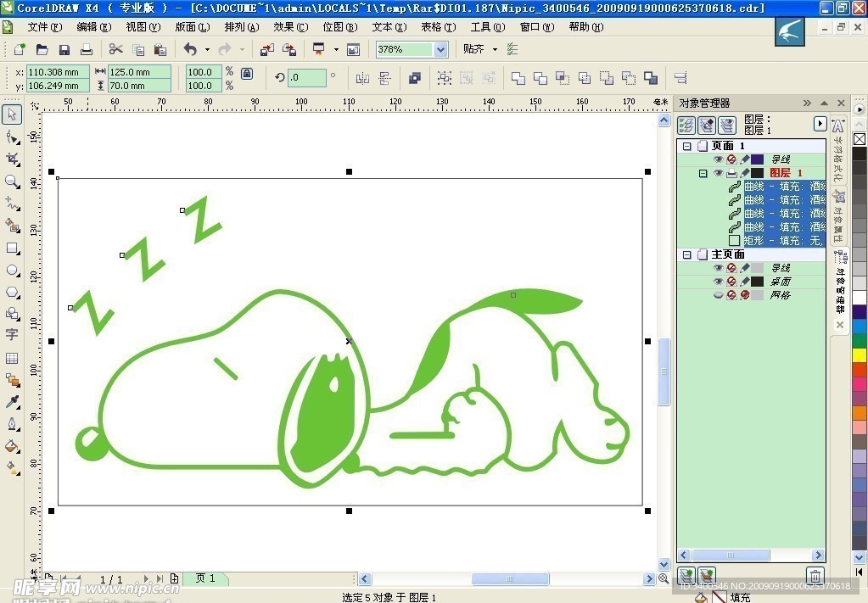Click the Export icon
Viewport: 868px width, 603px height.
289,50
